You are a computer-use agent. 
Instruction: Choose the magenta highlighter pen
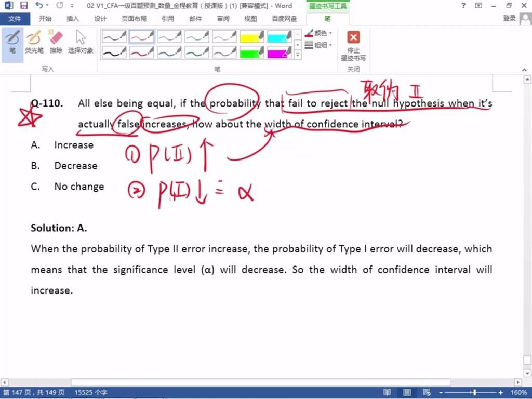pyautogui.click(x=279, y=52)
